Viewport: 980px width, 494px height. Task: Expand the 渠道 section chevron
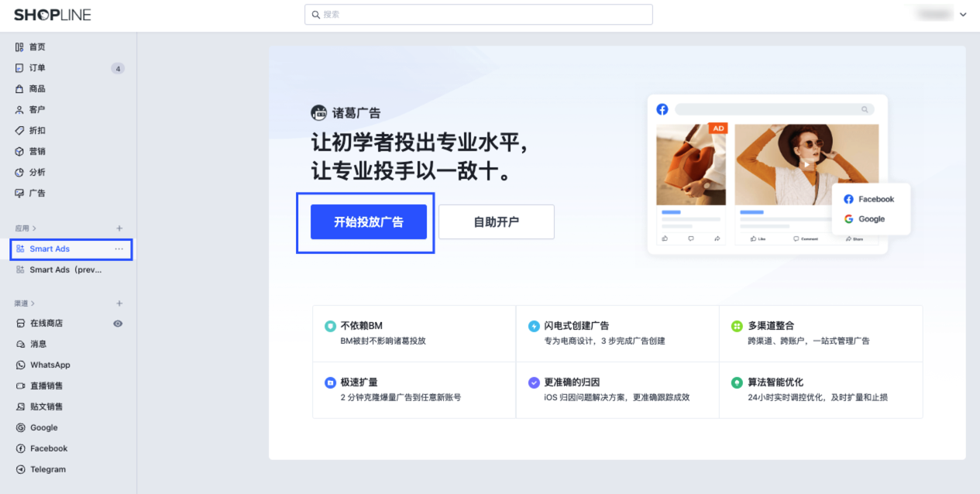(34, 304)
